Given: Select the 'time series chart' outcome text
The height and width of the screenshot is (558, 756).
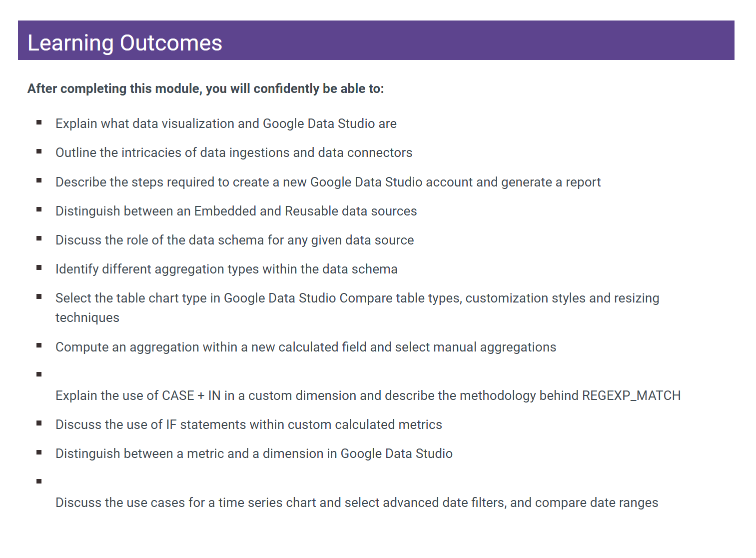Looking at the screenshot, I should click(357, 502).
